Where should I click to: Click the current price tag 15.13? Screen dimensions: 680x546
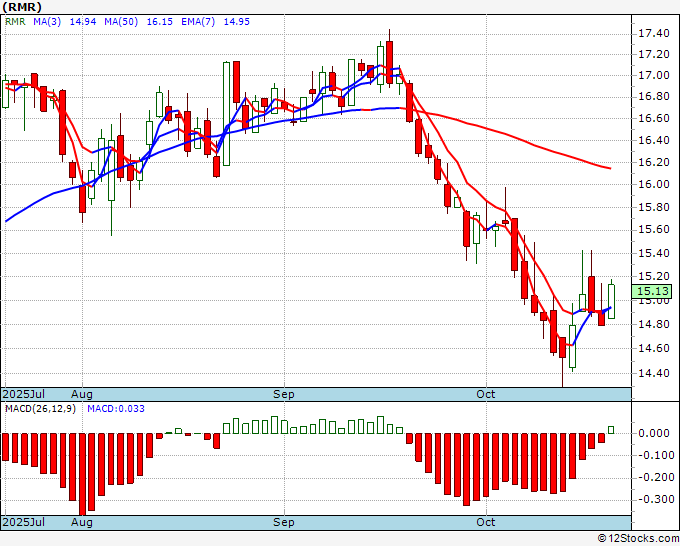tap(651, 291)
